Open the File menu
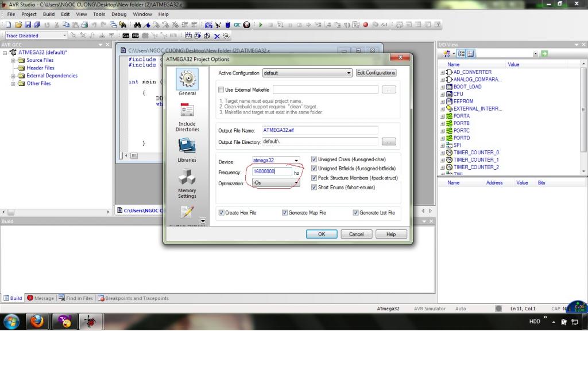 pyautogui.click(x=11, y=14)
